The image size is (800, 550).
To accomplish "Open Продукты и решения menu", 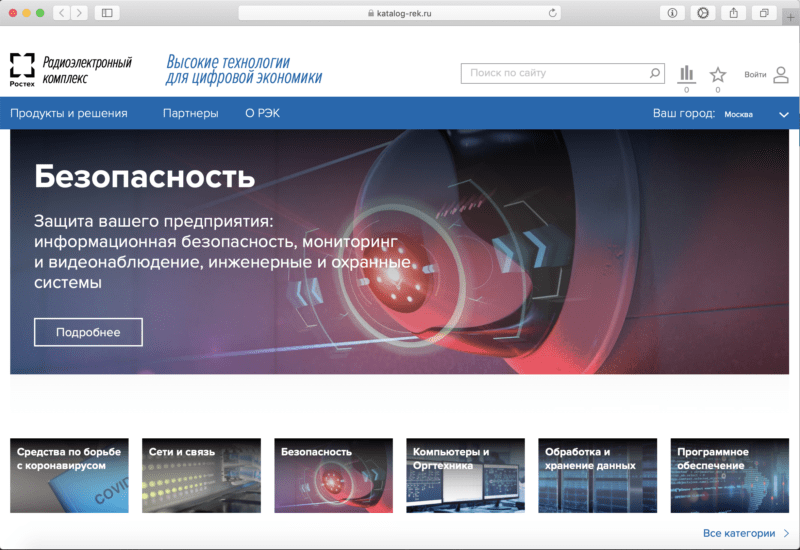I will click(69, 113).
